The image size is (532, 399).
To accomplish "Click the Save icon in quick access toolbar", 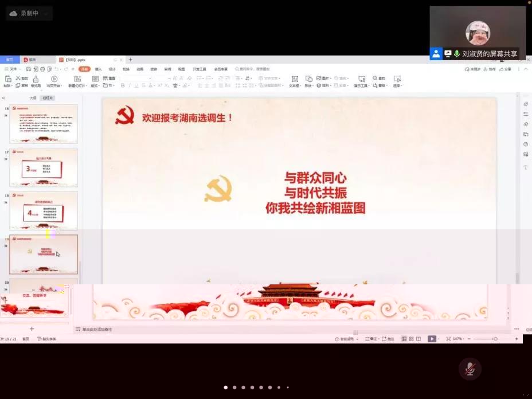I will point(29,69).
